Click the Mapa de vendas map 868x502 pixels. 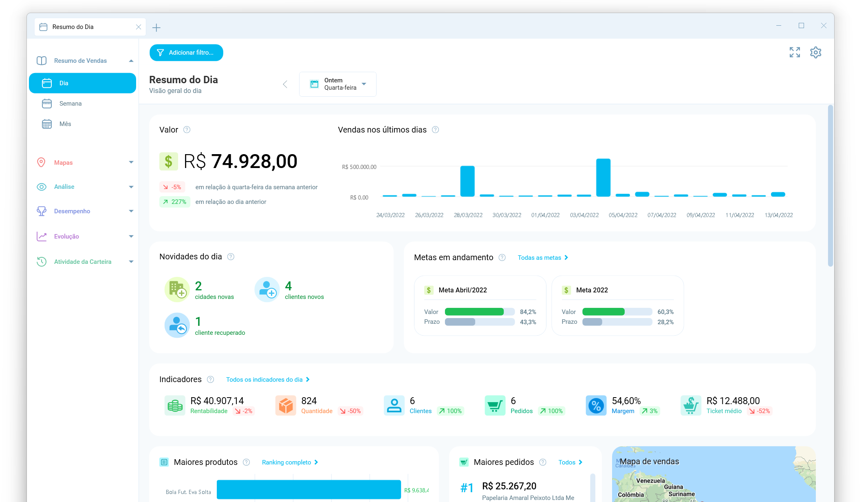click(714, 474)
